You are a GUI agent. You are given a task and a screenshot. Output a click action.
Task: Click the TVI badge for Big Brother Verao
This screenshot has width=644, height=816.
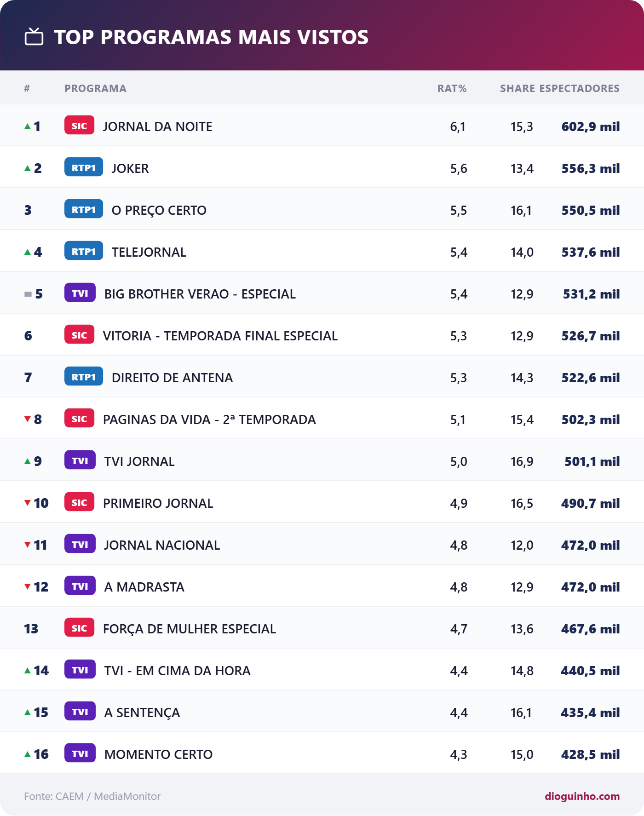pos(80,293)
